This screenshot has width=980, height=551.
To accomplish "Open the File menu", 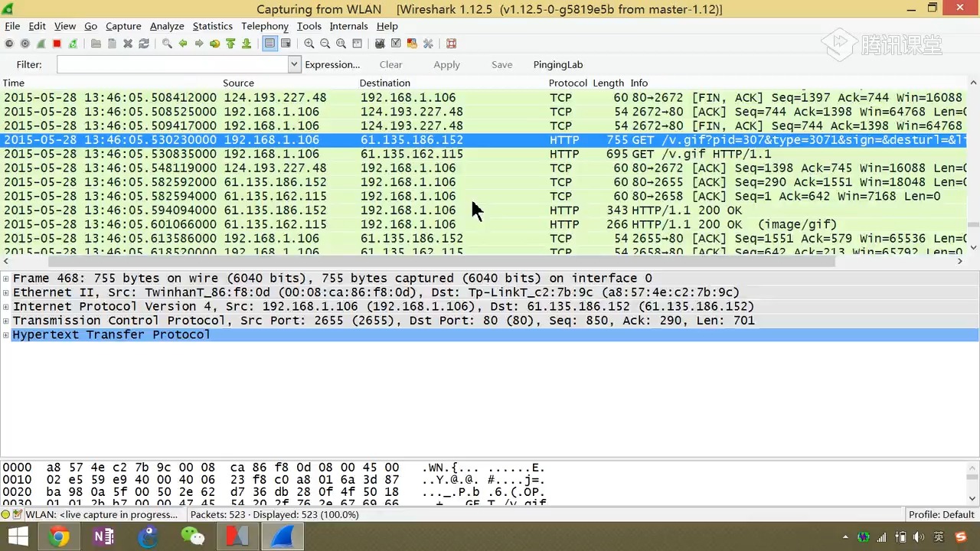I will 12,26.
